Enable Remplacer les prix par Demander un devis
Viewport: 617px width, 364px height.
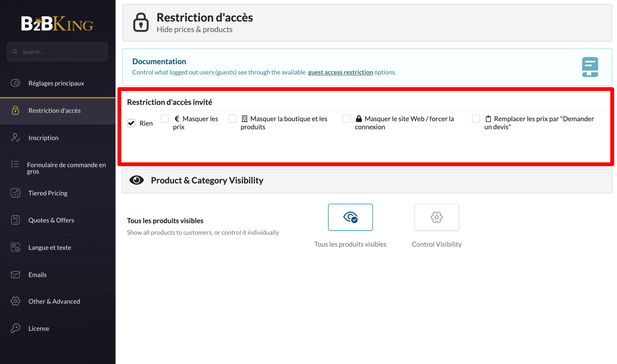coord(476,119)
